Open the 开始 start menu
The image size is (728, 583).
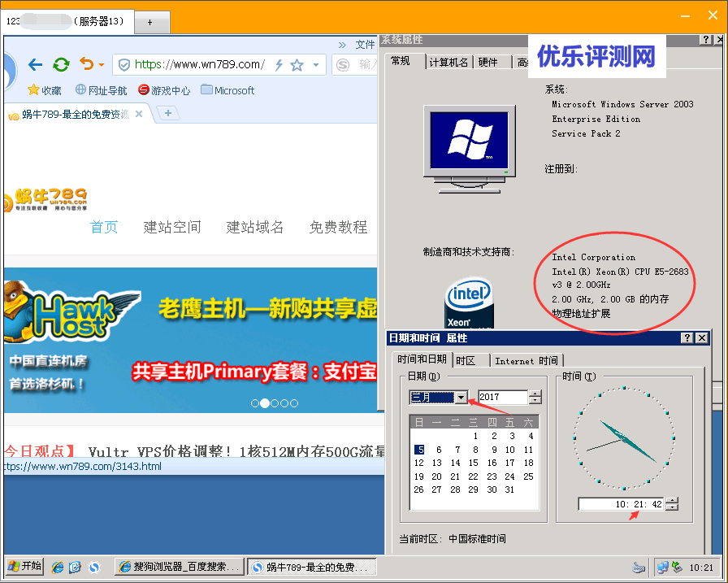pos(24,566)
